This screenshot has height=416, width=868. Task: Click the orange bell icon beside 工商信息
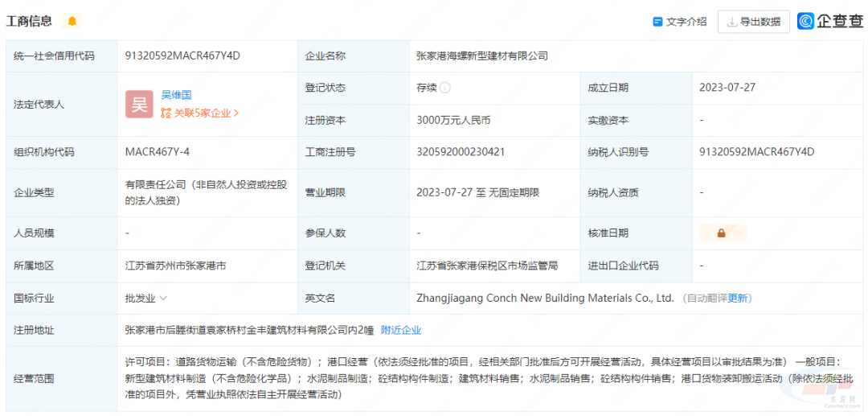click(72, 21)
